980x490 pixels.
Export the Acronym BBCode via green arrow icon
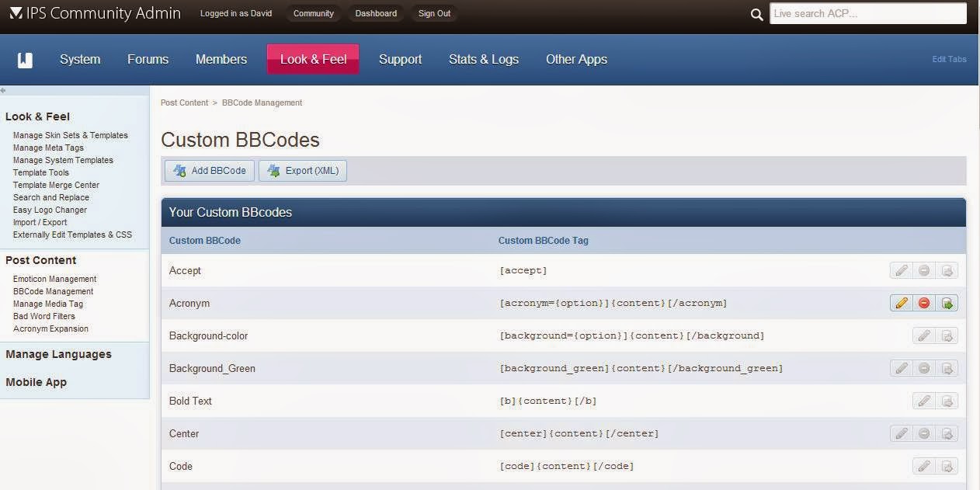[947, 303]
